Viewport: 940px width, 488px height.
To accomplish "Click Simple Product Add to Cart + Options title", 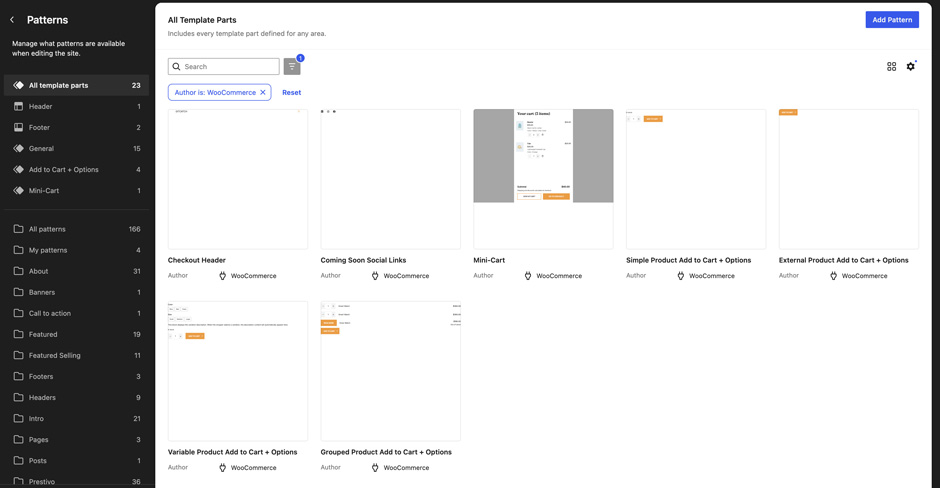I will [x=689, y=260].
